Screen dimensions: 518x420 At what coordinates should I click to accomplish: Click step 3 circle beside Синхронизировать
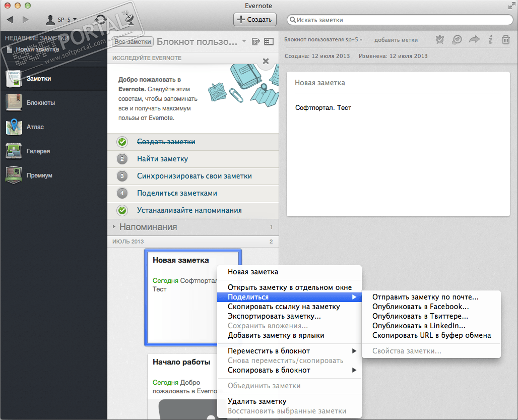click(122, 176)
